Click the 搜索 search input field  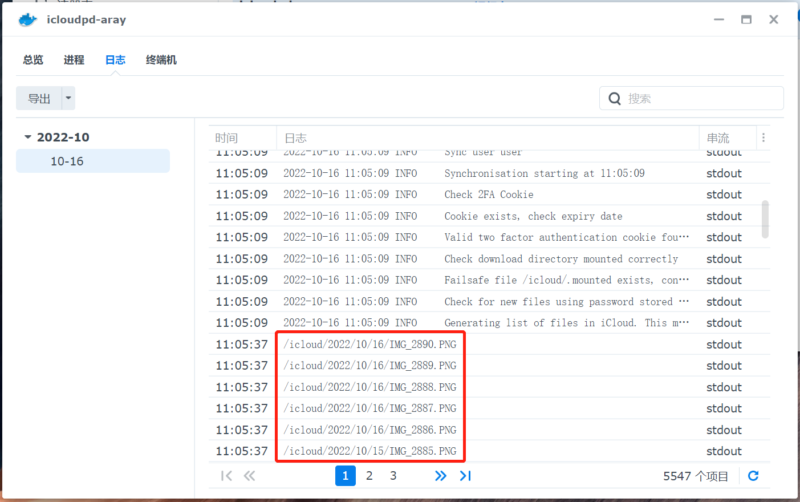tap(691, 98)
